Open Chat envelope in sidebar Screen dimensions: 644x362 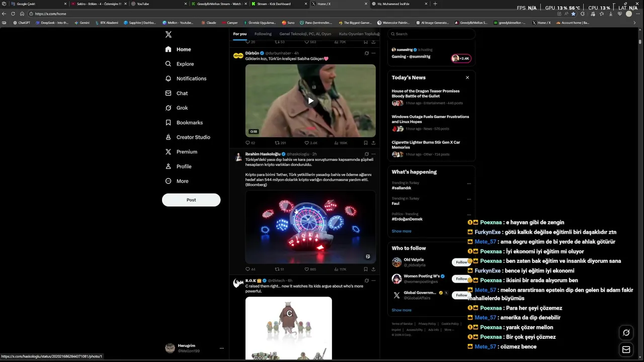[169, 93]
